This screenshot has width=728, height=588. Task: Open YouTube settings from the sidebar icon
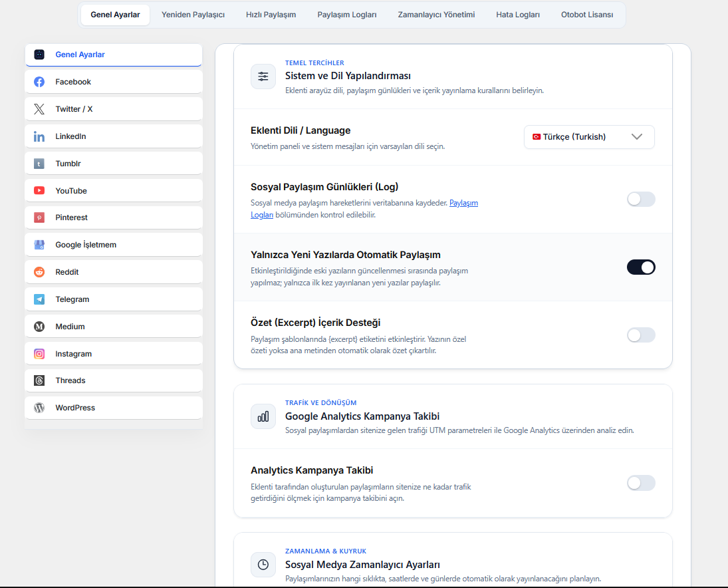tap(39, 190)
